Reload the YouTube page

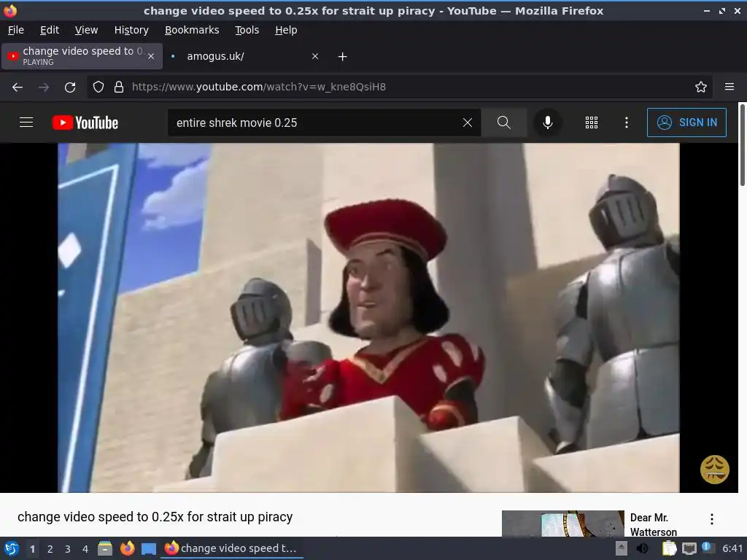point(70,87)
